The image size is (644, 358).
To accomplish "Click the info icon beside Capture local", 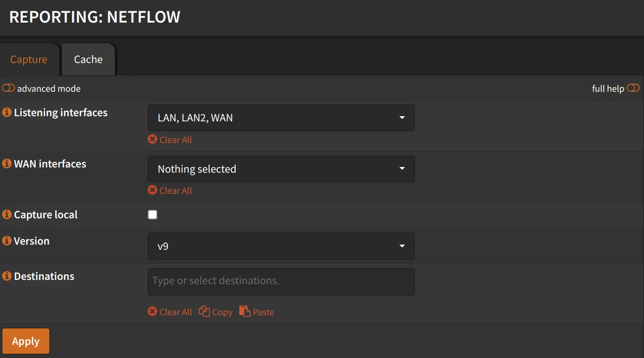I will (6, 215).
